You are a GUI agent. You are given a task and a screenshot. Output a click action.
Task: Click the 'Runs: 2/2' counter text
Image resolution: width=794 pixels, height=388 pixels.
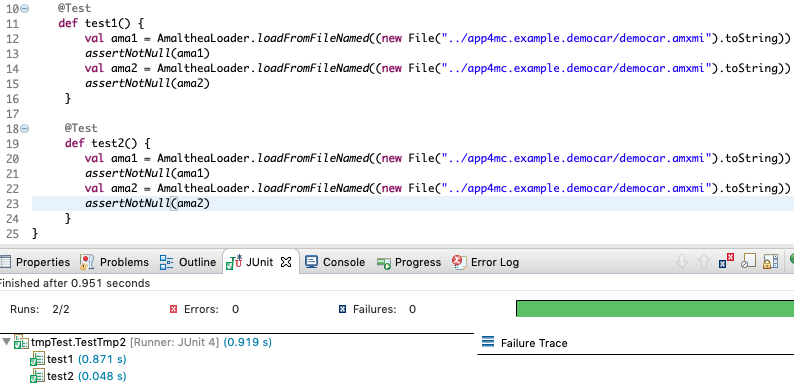[40, 309]
